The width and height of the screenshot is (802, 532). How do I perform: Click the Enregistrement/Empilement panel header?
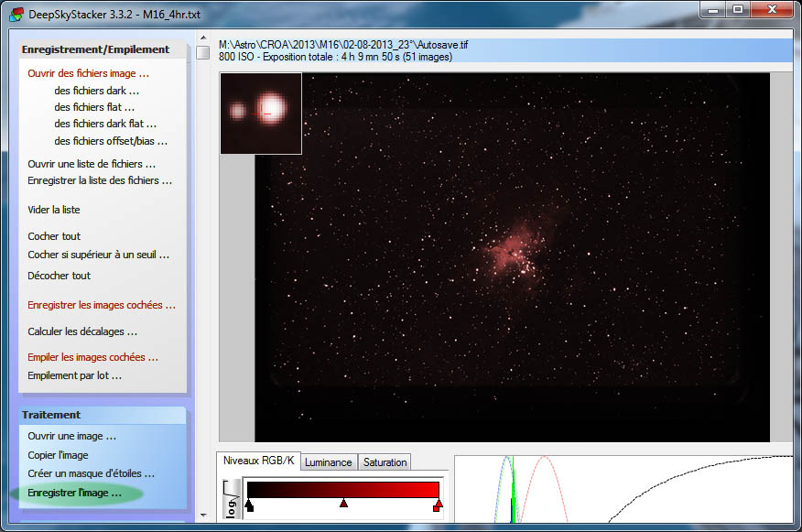103,49
